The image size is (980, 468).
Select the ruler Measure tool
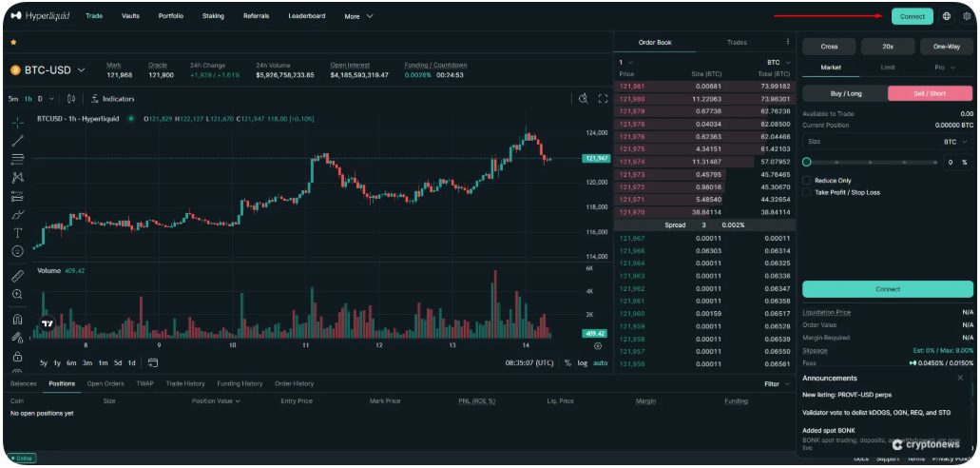[x=17, y=275]
